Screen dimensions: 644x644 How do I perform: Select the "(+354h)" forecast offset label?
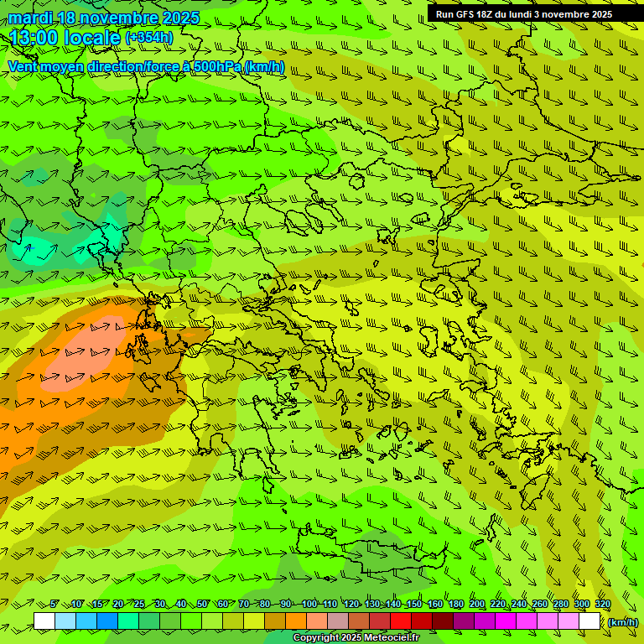pyautogui.click(x=149, y=38)
